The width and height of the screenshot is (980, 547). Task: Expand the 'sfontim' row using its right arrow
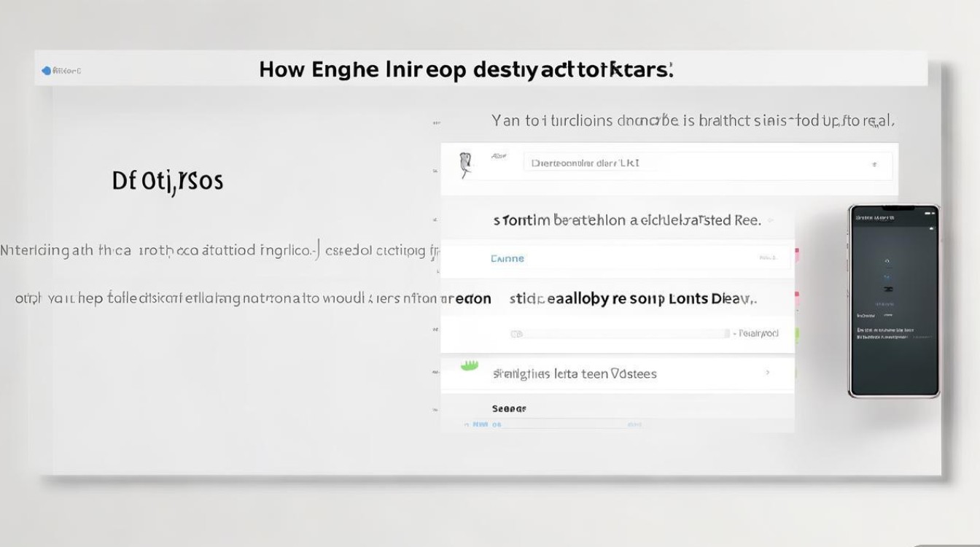point(771,220)
